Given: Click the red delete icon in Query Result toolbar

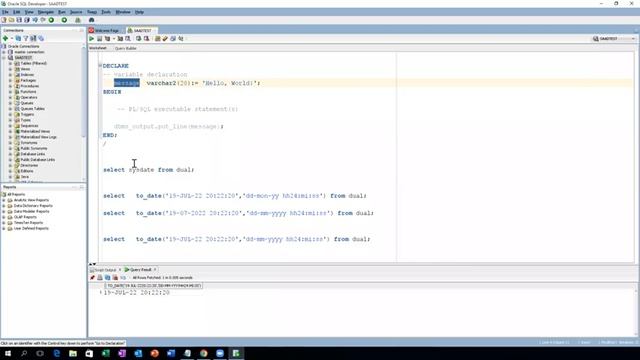Looking at the screenshot, I should pos(116,278).
